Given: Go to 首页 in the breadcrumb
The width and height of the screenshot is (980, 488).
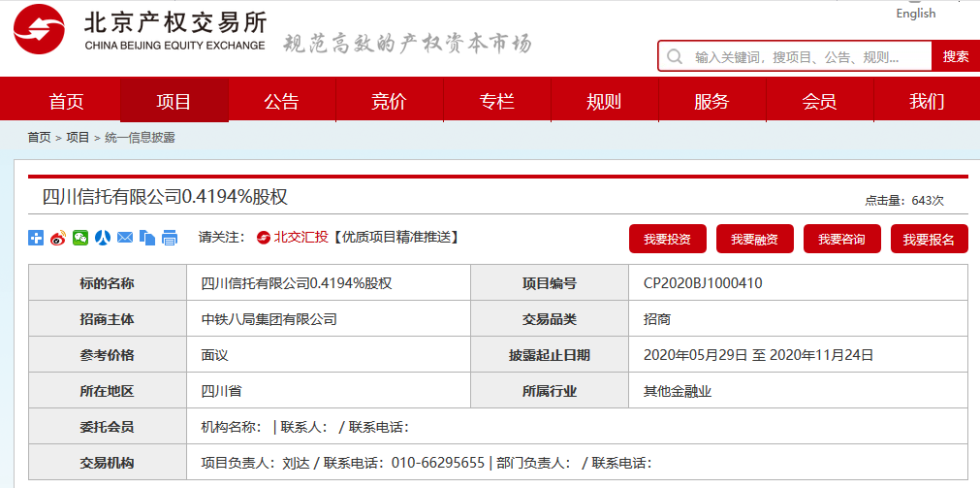Looking at the screenshot, I should coord(39,138).
